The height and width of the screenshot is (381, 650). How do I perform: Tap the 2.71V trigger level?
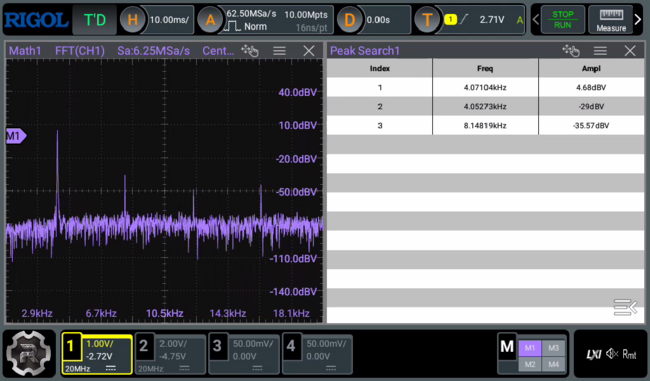[x=492, y=19]
